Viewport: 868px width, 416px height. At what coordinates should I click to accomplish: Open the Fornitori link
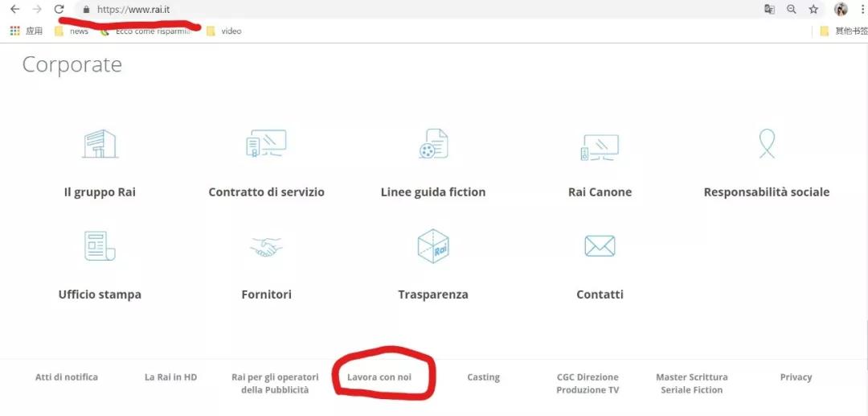tap(266, 294)
